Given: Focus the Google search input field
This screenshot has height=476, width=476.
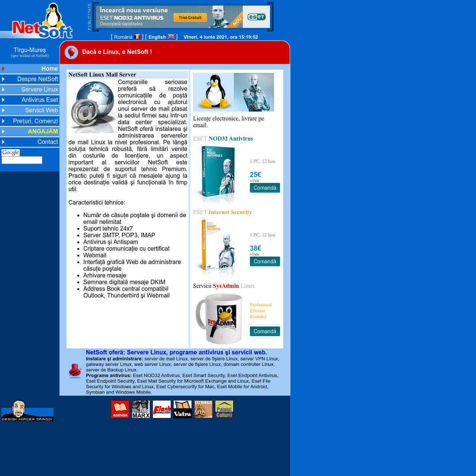Looking at the screenshot, I should pos(22,160).
